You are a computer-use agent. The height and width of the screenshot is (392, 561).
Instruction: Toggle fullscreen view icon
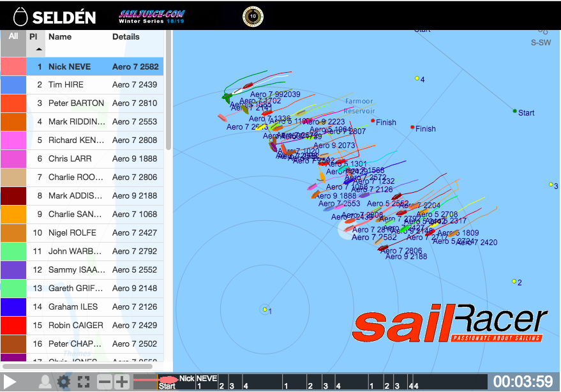(x=84, y=382)
